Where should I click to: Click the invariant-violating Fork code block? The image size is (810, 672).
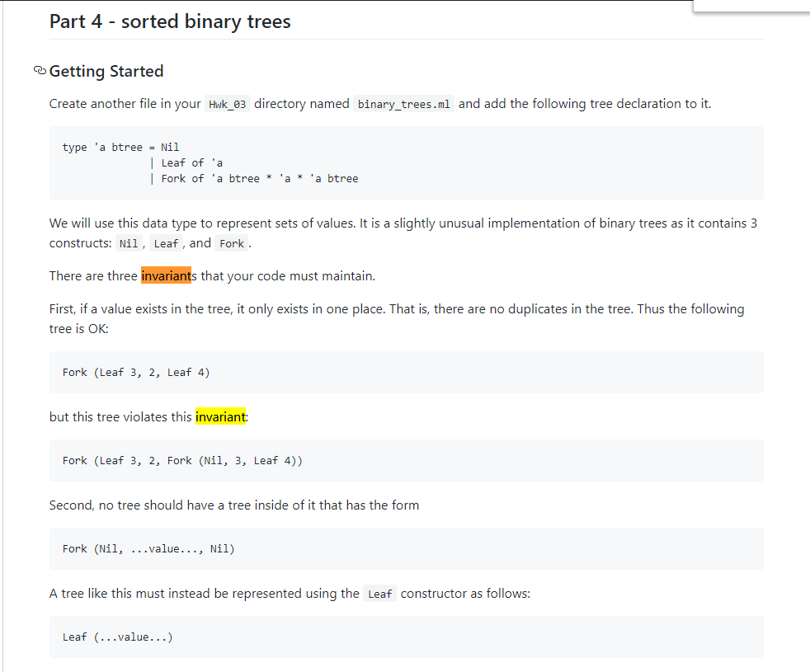(x=406, y=460)
